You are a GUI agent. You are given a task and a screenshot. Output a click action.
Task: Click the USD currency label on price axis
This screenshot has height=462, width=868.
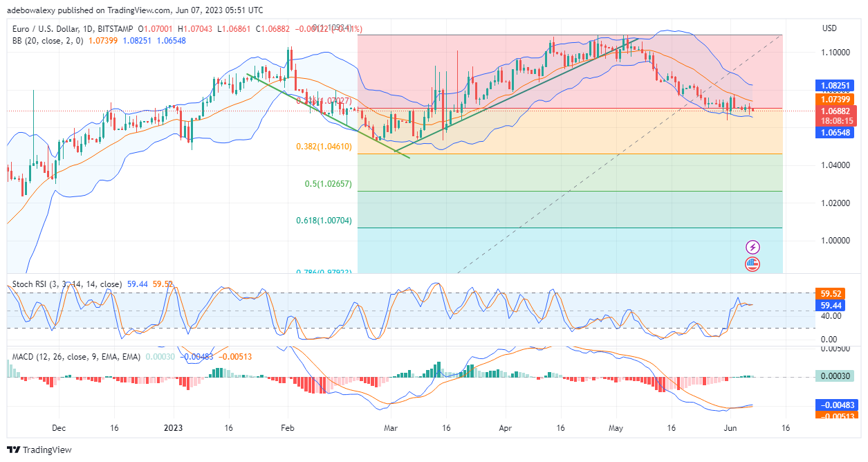[829, 28]
